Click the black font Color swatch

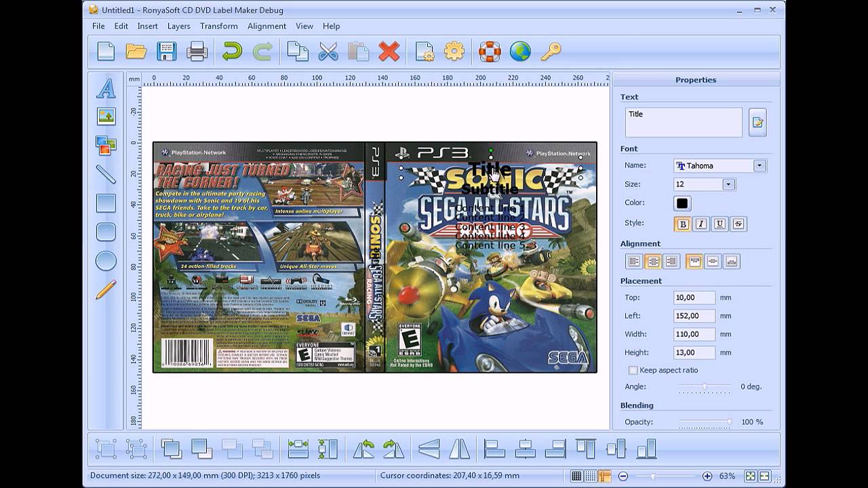coord(682,203)
